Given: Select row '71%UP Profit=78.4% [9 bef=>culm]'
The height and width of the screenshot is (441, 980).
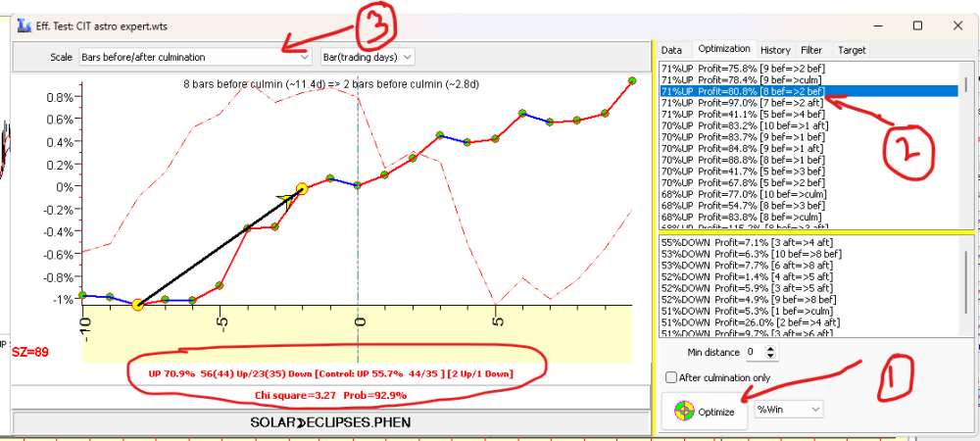Looking at the screenshot, I should point(809,80).
